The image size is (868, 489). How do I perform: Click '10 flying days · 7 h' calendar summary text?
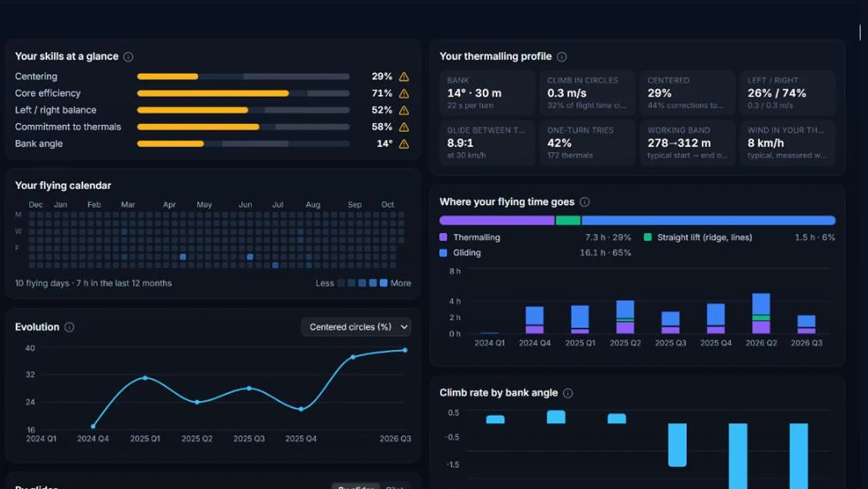[93, 283]
